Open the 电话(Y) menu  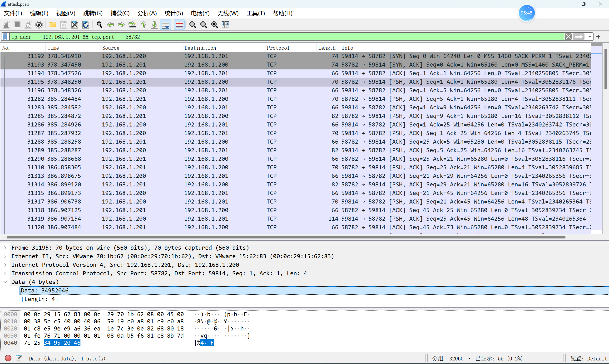[200, 13]
